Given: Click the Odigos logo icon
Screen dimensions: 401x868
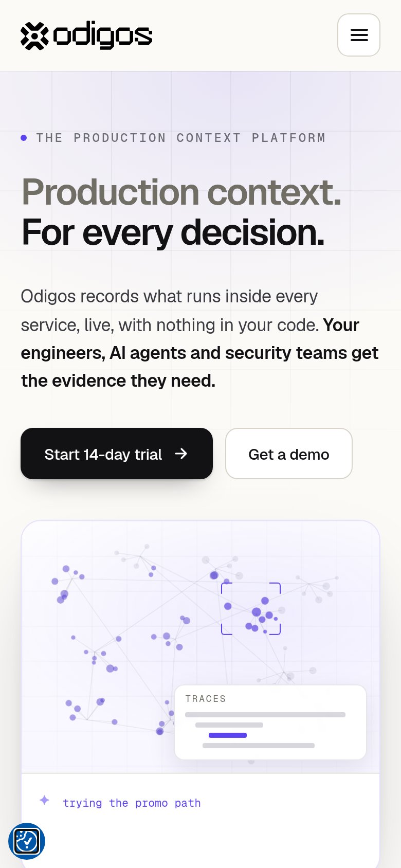Looking at the screenshot, I should [x=34, y=36].
